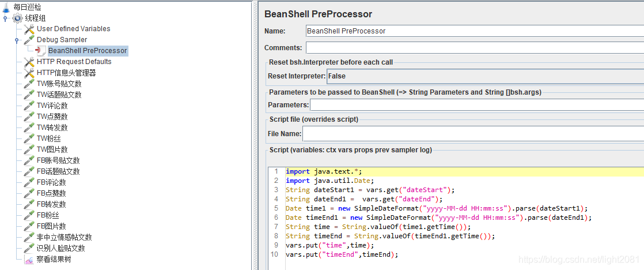This screenshot has height=270, width=644.
Task: Click the TW粉丝 sampler pipette icon
Action: coord(29,138)
